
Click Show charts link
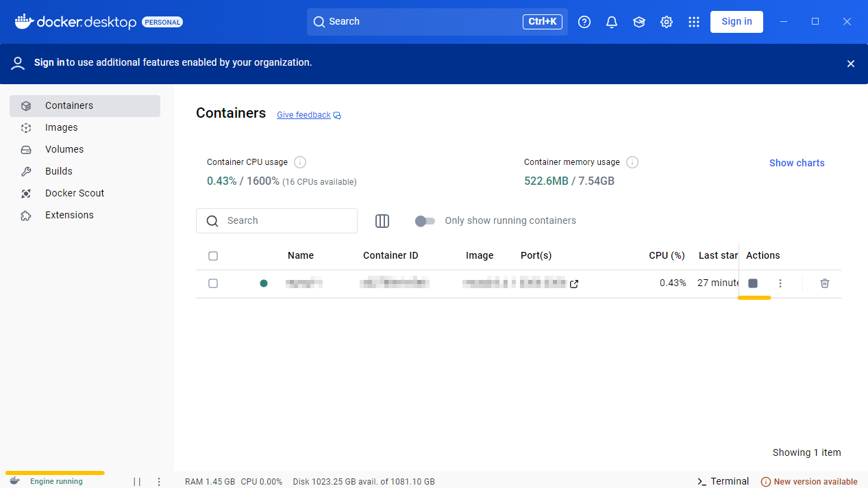pos(797,163)
